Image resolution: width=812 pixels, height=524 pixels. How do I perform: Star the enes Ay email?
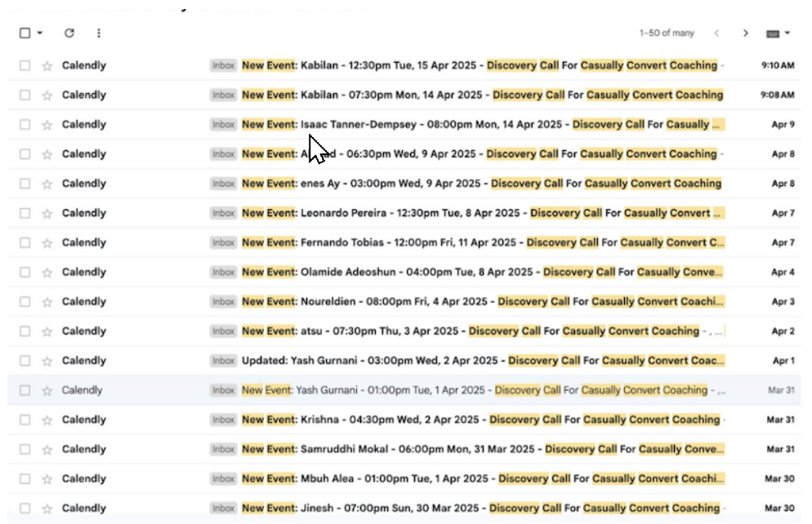[x=47, y=184]
